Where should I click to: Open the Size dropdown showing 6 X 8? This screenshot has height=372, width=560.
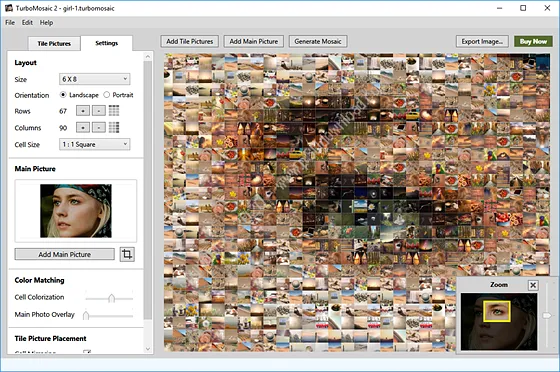tap(95, 79)
